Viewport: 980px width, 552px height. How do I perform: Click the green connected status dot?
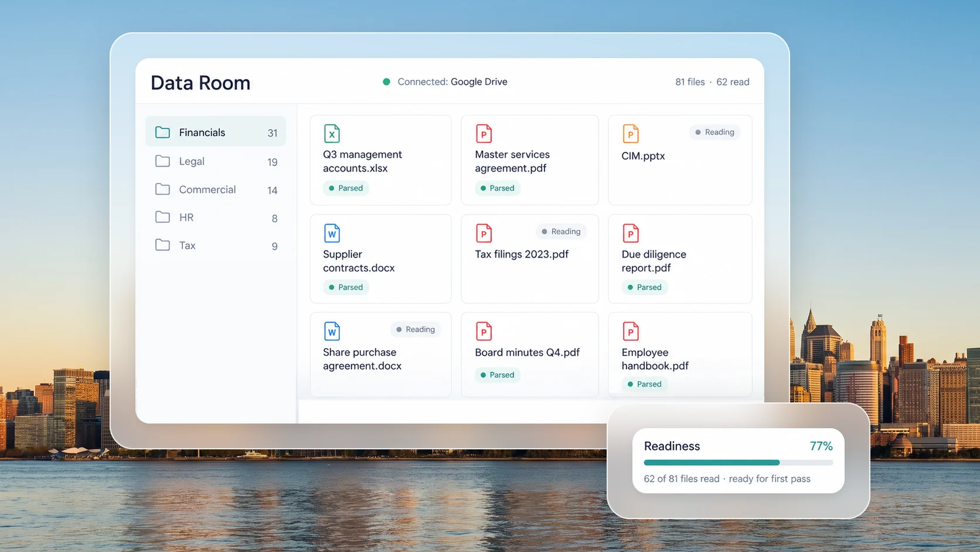386,82
